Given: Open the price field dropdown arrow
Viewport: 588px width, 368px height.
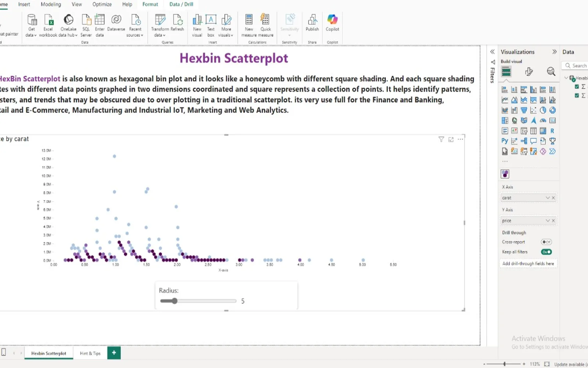Looking at the screenshot, I should [x=547, y=220].
